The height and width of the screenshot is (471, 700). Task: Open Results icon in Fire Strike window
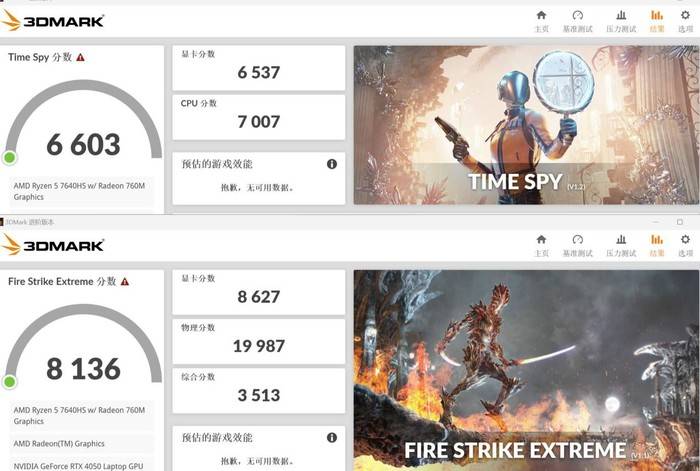coord(657,240)
